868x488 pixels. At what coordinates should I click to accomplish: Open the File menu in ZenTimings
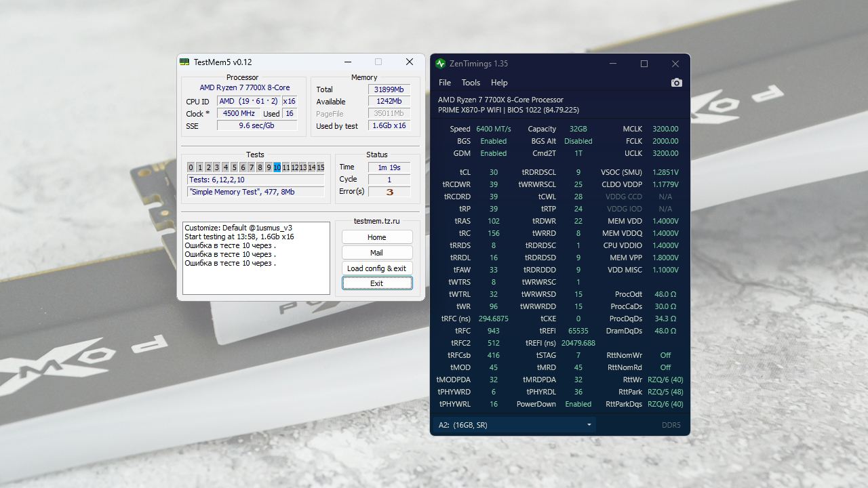coord(445,83)
